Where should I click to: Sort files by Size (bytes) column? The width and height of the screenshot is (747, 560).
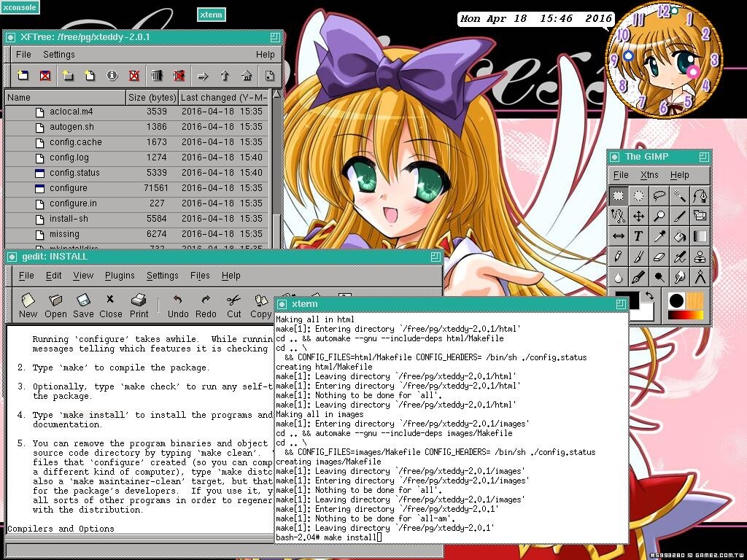[x=152, y=98]
